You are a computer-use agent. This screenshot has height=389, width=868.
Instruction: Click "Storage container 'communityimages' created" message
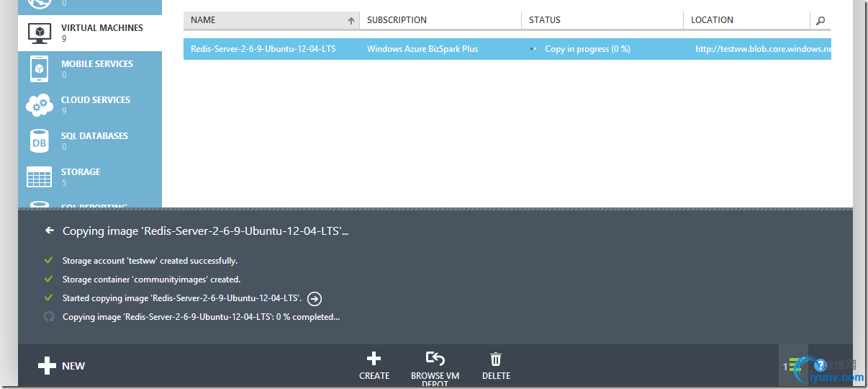[151, 280]
